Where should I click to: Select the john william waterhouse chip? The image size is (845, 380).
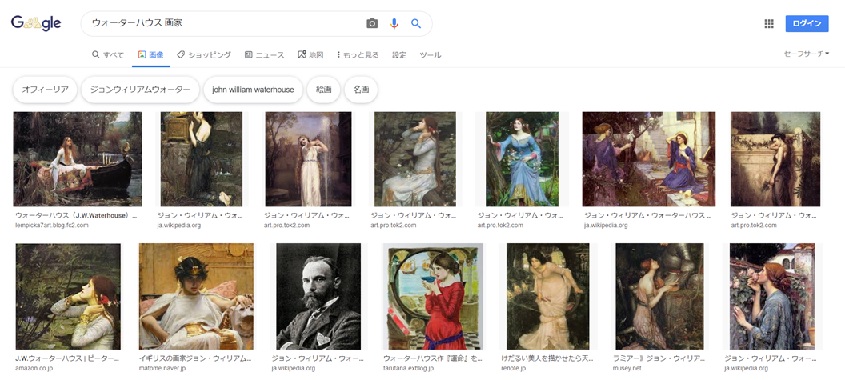point(253,89)
